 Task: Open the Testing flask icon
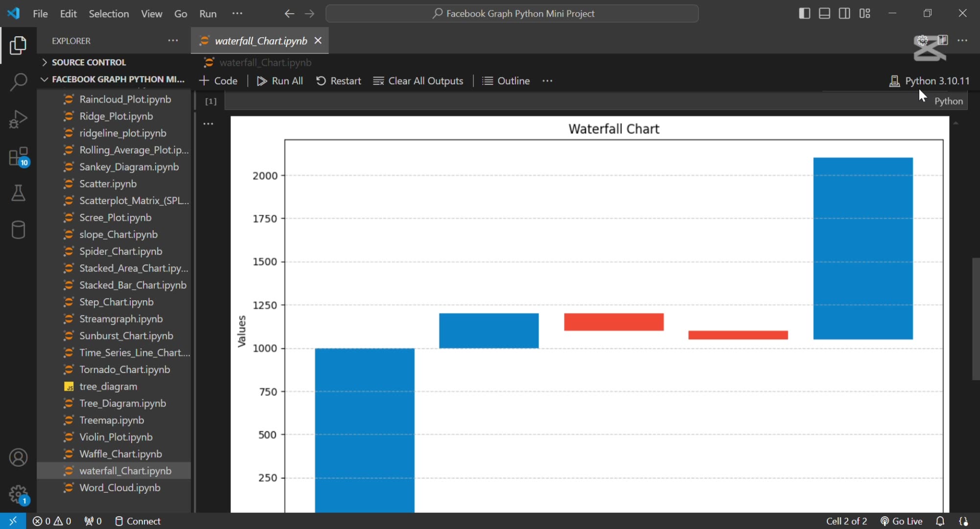tap(18, 192)
